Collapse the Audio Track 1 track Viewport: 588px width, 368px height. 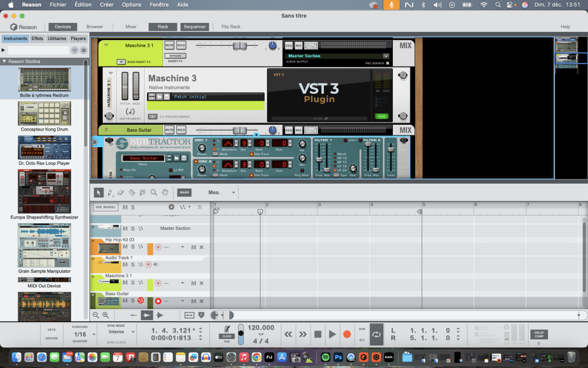pyautogui.click(x=93, y=258)
